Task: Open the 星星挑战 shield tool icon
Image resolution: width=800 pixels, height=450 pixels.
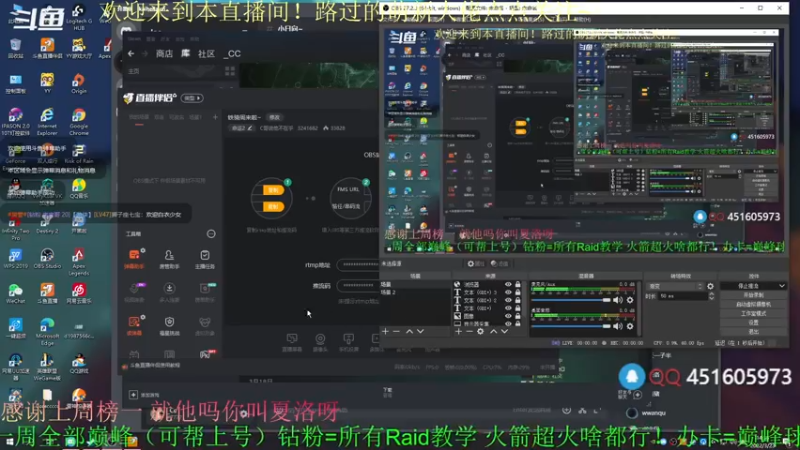Action: pos(169,325)
